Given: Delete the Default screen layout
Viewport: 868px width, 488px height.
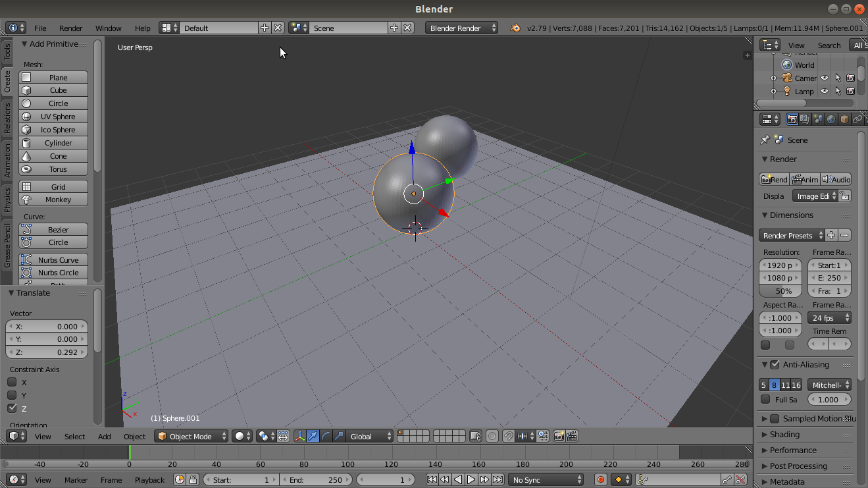Looking at the screenshot, I should tap(278, 28).
